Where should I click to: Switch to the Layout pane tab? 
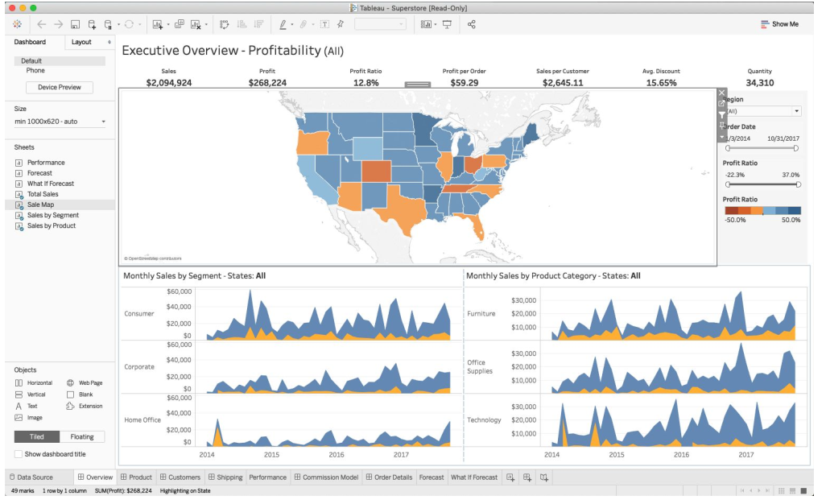(81, 42)
